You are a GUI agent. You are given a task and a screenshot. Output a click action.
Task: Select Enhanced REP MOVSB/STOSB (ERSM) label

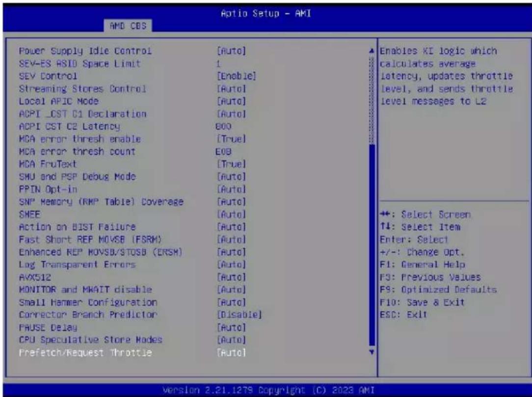tap(101, 252)
